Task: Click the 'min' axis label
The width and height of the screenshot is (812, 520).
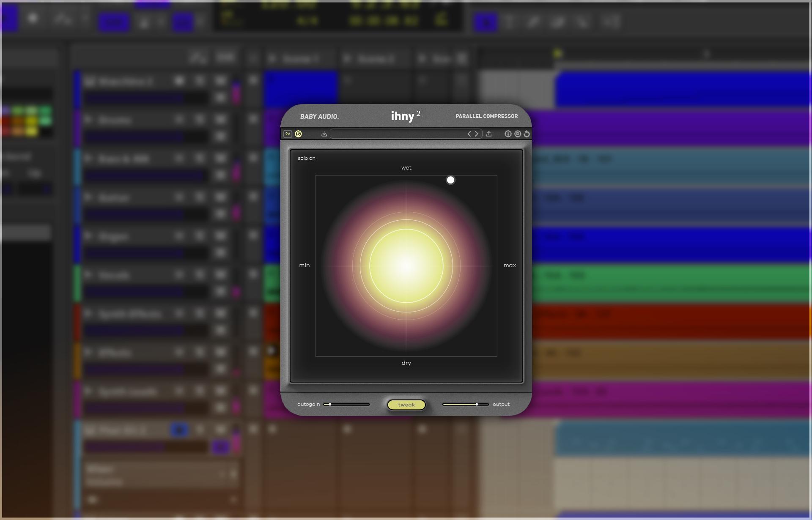Action: (304, 265)
